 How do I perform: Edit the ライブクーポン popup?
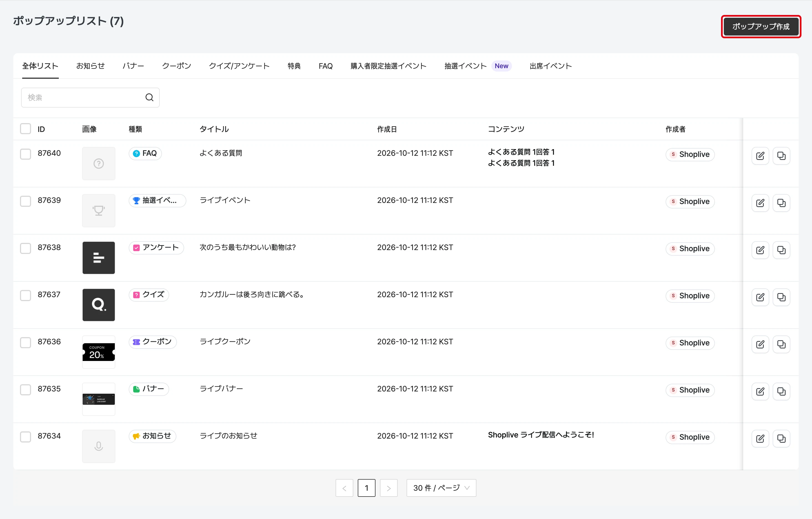coord(760,344)
